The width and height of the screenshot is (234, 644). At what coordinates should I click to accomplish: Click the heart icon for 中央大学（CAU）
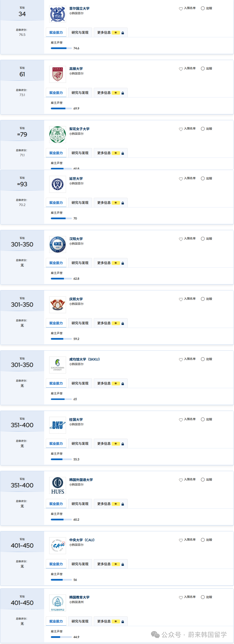pos(181,540)
